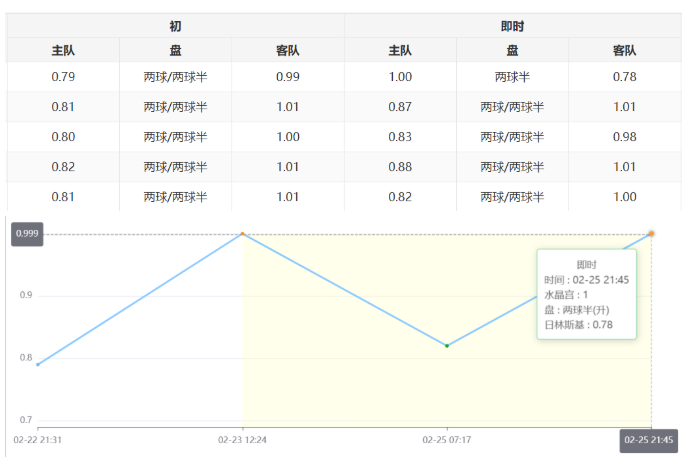This screenshot has height=465, width=700.
Task: Click the highlighted 02-25 21:45 x-axis label
Action: click(649, 439)
